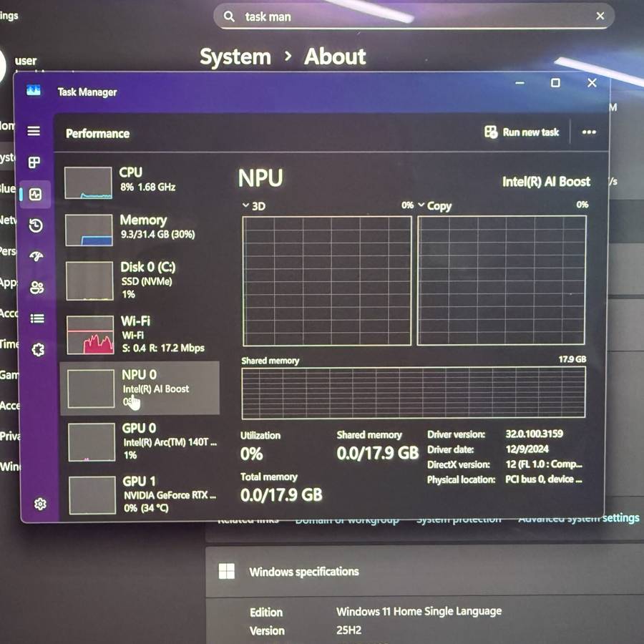Screen dimensions: 644x644
Task: Select GPU 1 NVIDIA GeForce entry
Action: point(142,495)
